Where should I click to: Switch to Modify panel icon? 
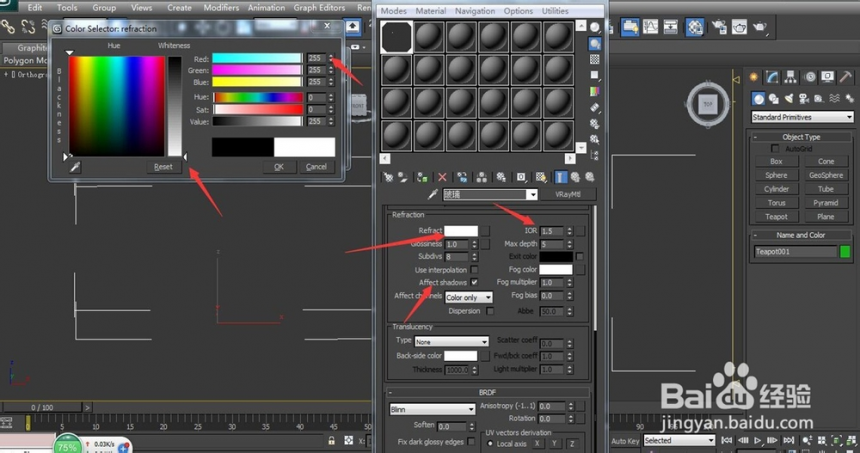tap(772, 77)
